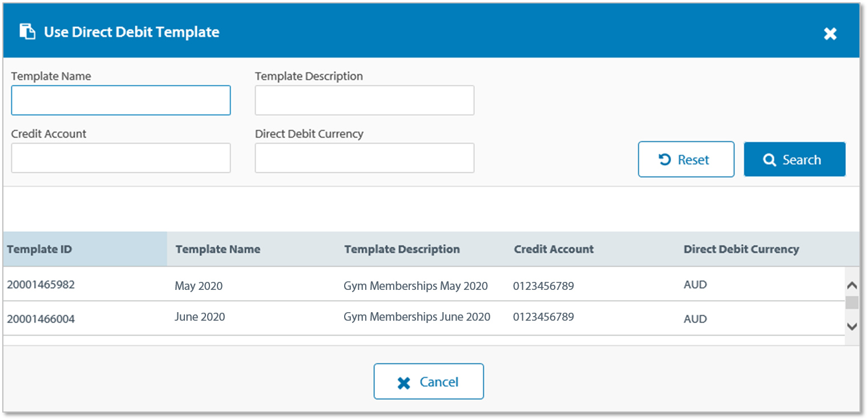Screen dimensions: 868x420
Task: Sort by Credit Account column header
Action: tap(554, 249)
